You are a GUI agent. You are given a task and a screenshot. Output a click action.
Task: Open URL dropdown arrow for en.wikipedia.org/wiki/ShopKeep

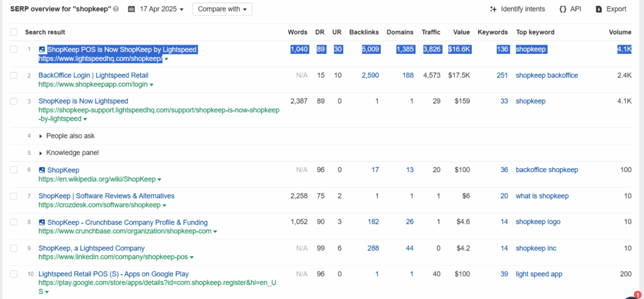click(x=159, y=180)
